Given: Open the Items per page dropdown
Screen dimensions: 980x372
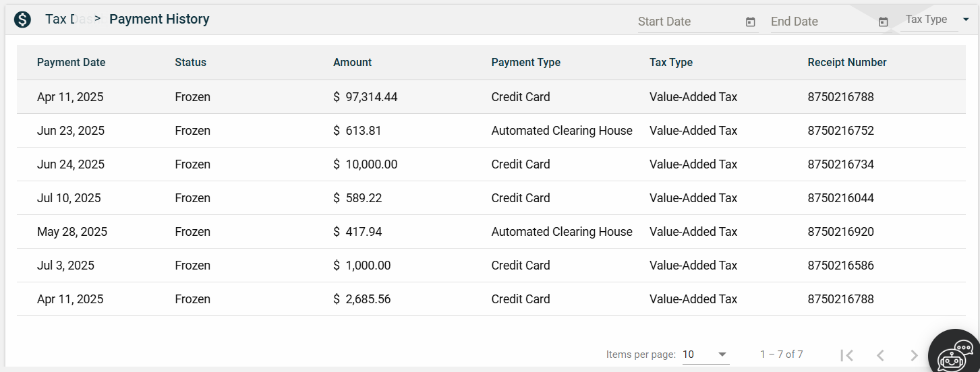Looking at the screenshot, I should [x=705, y=354].
